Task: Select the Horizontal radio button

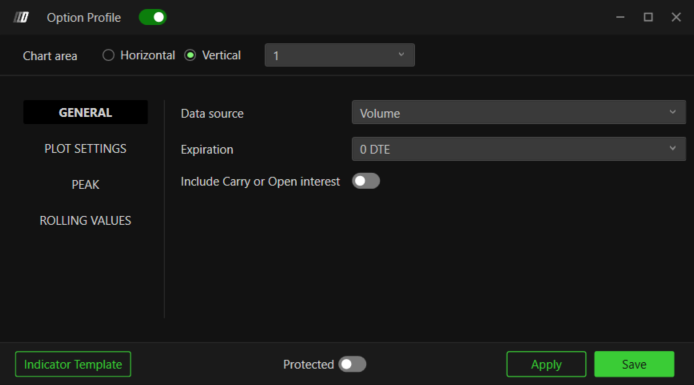Action: pyautogui.click(x=108, y=55)
